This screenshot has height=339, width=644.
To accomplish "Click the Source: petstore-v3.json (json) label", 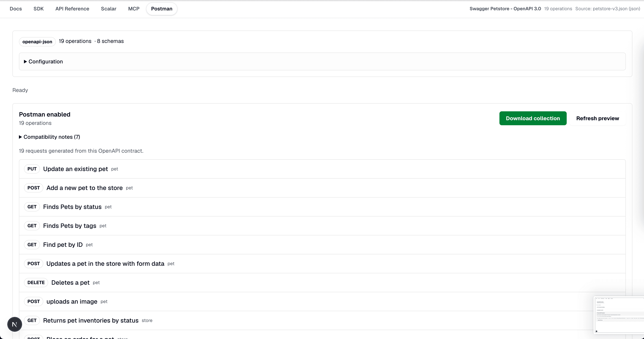I will (x=607, y=9).
